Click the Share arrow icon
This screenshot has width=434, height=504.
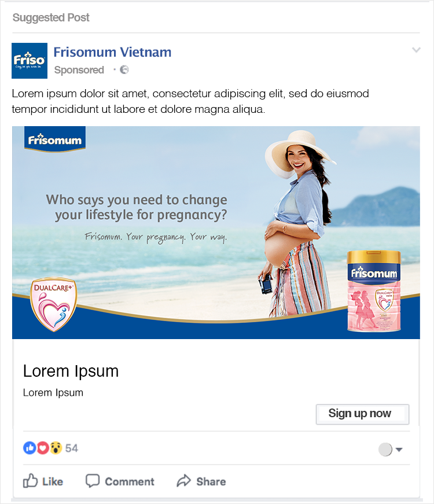tap(184, 481)
